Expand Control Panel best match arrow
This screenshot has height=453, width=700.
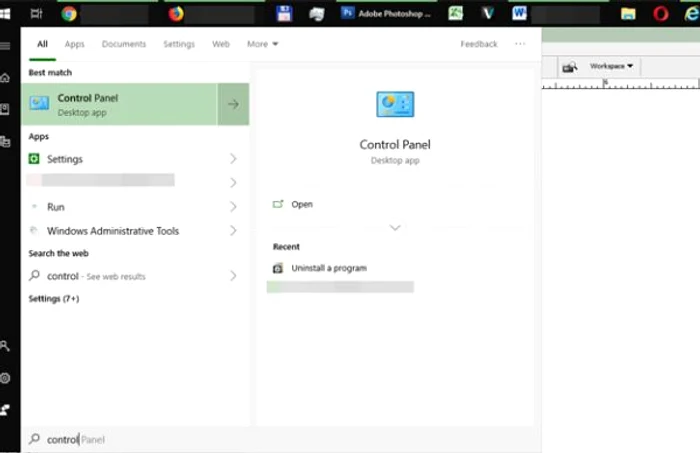pyautogui.click(x=233, y=104)
